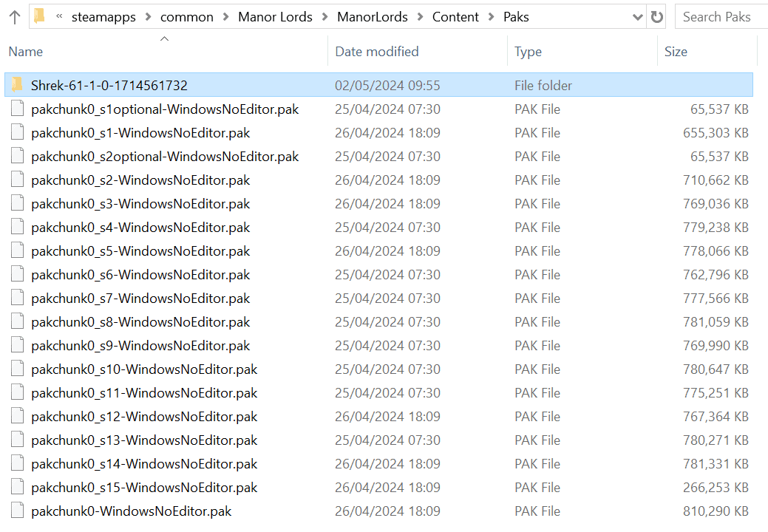Go to the ManorLords breadcrumb
The image size is (768, 532).
[x=373, y=17]
